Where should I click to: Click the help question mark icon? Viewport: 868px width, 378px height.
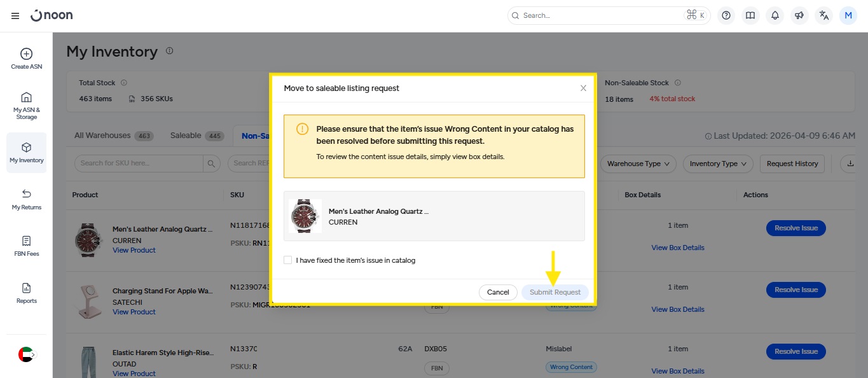[x=726, y=16]
